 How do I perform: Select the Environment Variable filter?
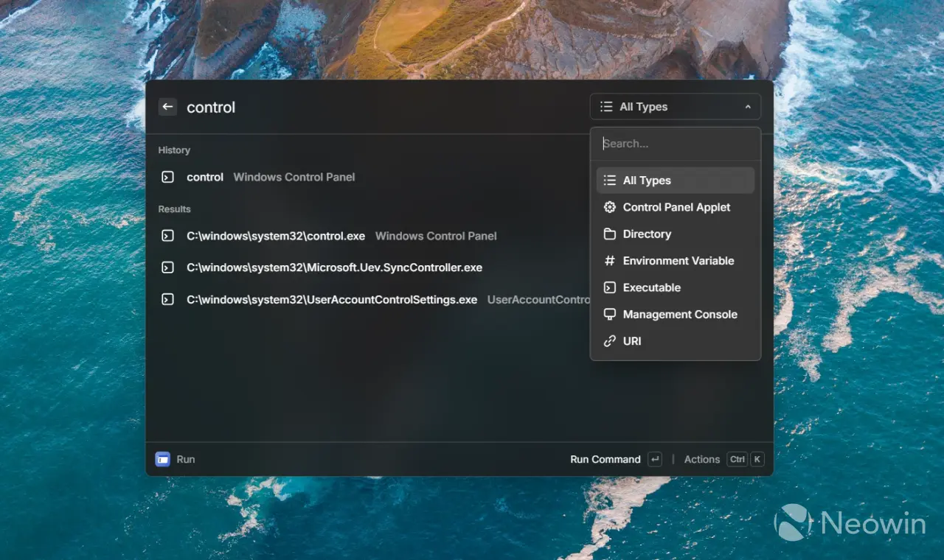click(675, 261)
